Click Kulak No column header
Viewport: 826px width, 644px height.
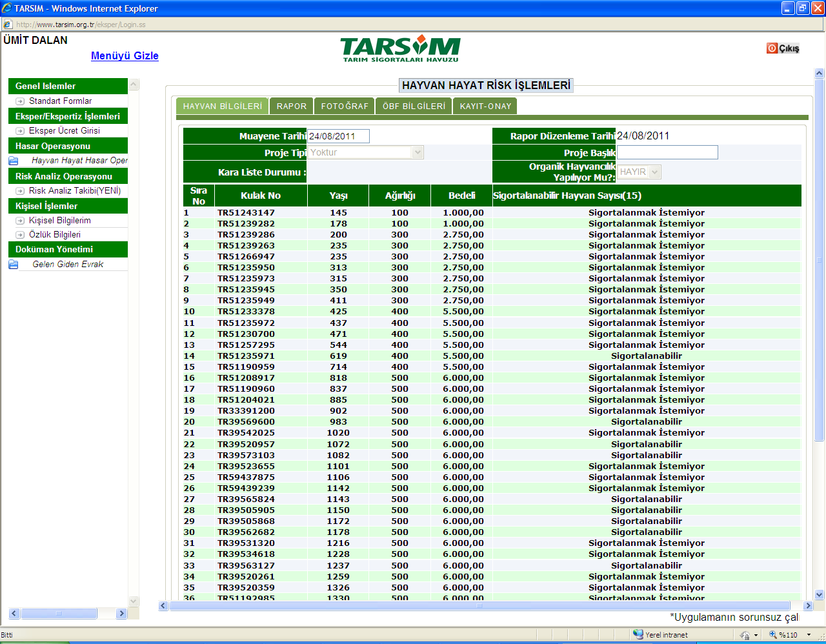pyautogui.click(x=261, y=196)
